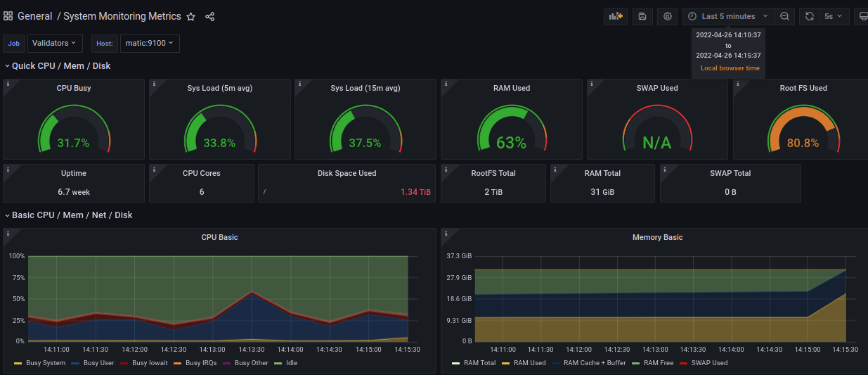Toggle Busy User series in CPU legend
The width and height of the screenshot is (868, 375).
pyautogui.click(x=98, y=363)
